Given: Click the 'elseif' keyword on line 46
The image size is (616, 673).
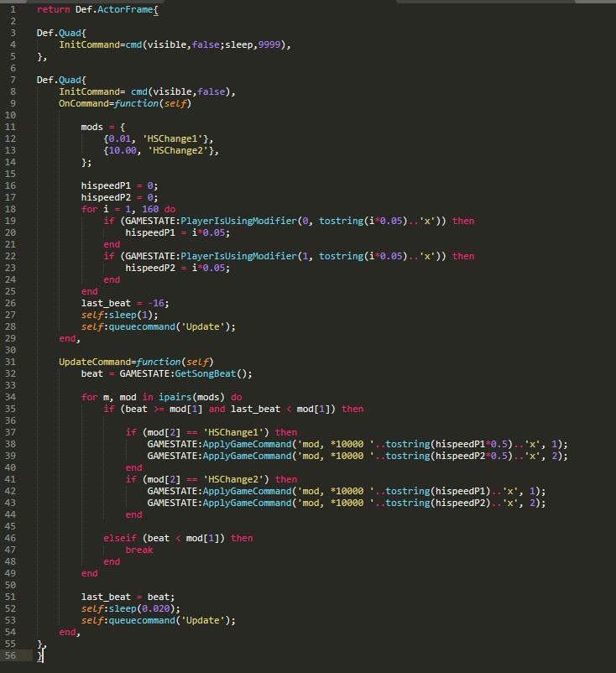Looking at the screenshot, I should (120, 538).
